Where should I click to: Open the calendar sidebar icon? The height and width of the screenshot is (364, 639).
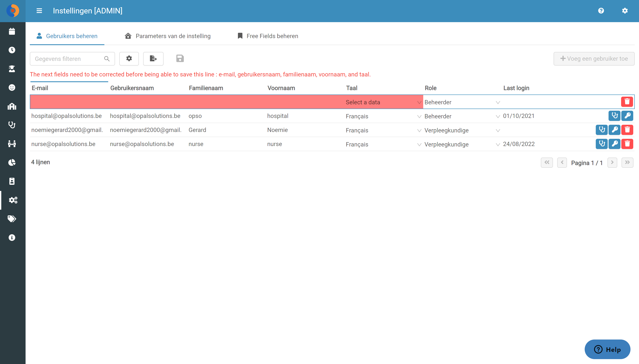click(x=12, y=31)
